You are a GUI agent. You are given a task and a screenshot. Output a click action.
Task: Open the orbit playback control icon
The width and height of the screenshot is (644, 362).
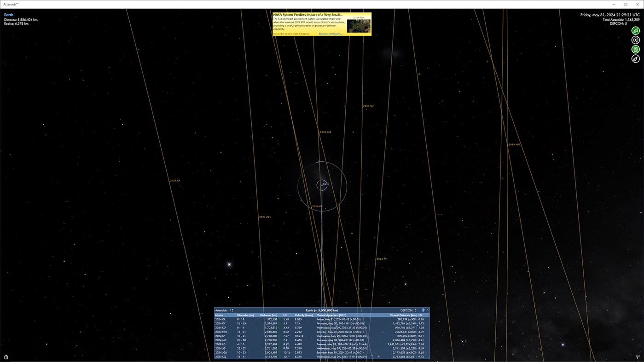(635, 39)
